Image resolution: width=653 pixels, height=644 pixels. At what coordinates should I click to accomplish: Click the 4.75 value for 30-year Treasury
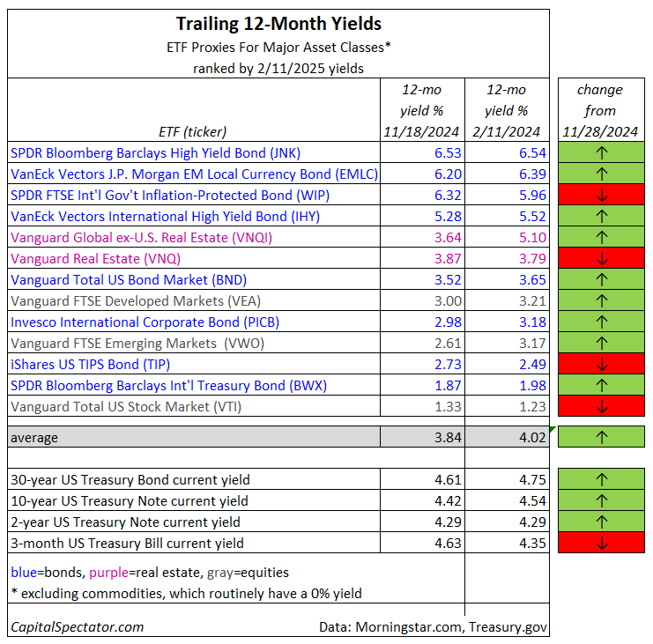531,480
